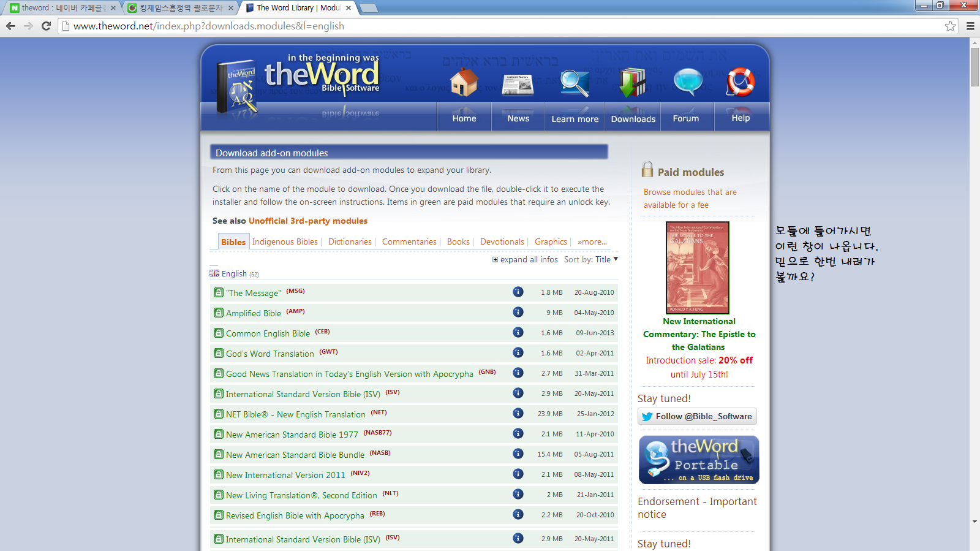Show info for New International Version 2011

(518, 474)
